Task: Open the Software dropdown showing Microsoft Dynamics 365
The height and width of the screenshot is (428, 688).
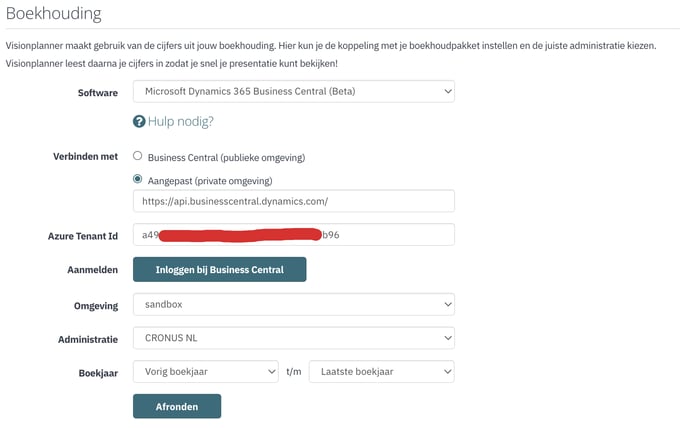Action: [x=294, y=91]
